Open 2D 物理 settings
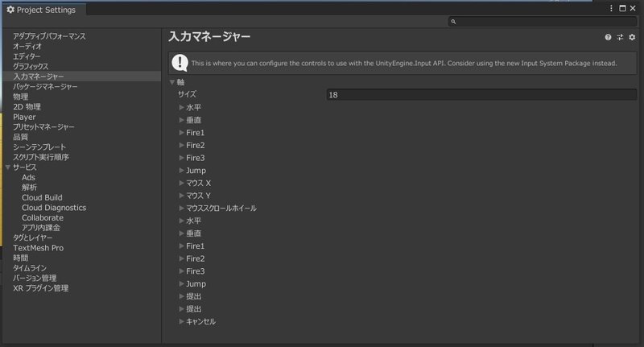The width and height of the screenshot is (644, 347). pos(27,107)
